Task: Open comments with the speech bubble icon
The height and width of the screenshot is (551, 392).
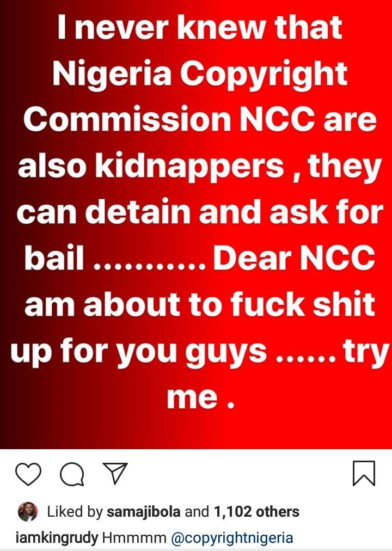Action: [72, 474]
